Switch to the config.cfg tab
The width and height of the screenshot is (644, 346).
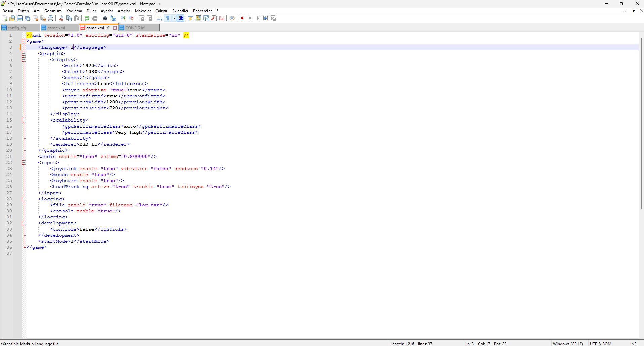pos(20,28)
